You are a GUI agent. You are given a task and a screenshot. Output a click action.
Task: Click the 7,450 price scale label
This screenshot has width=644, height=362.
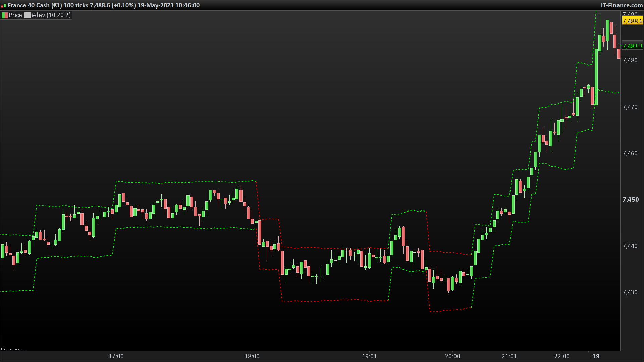[630, 200]
